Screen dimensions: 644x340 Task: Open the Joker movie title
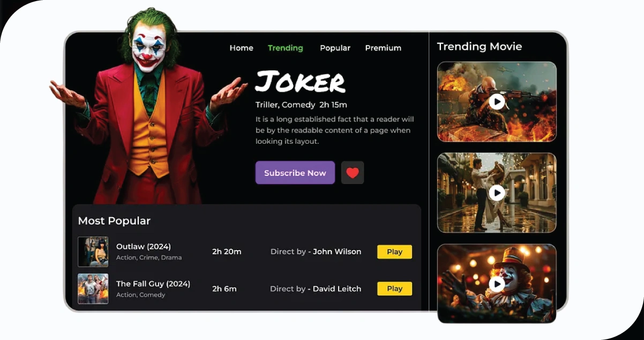tap(301, 82)
